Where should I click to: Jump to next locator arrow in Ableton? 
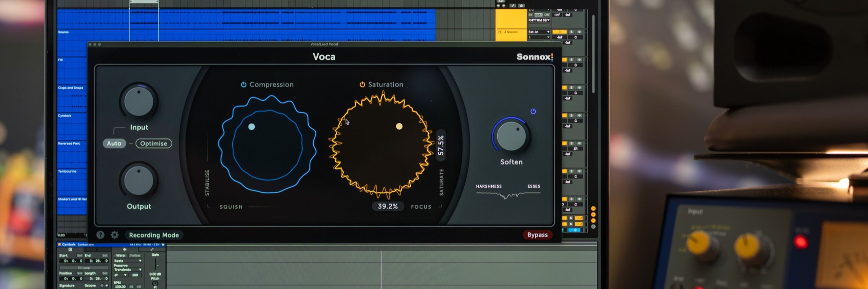(504, 6)
